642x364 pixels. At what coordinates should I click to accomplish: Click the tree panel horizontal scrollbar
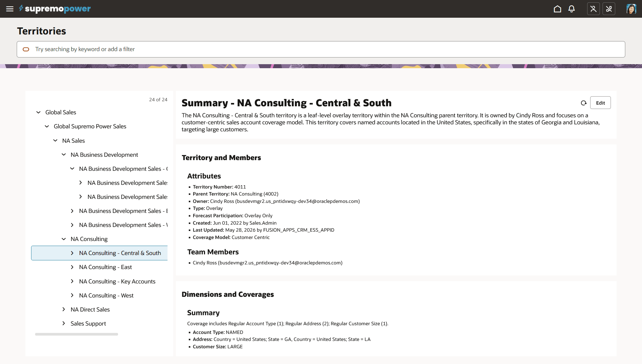click(77, 334)
